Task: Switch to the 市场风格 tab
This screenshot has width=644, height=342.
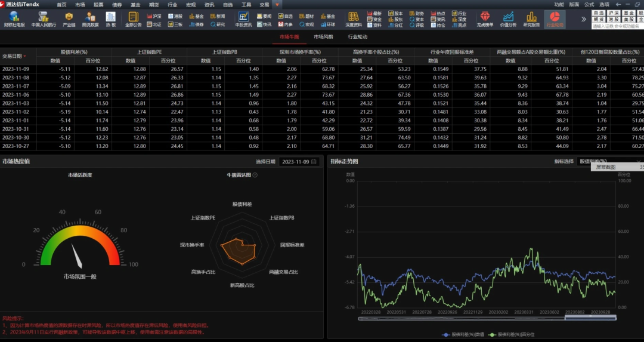Action: [323, 36]
